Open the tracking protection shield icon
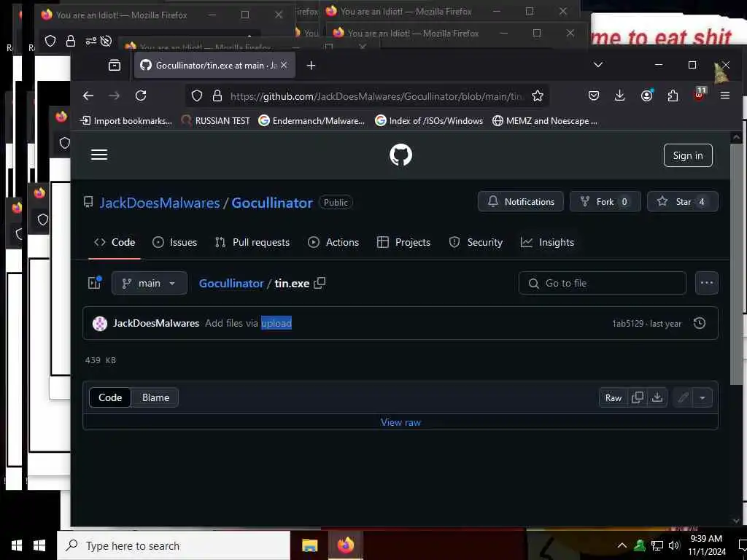 point(197,96)
